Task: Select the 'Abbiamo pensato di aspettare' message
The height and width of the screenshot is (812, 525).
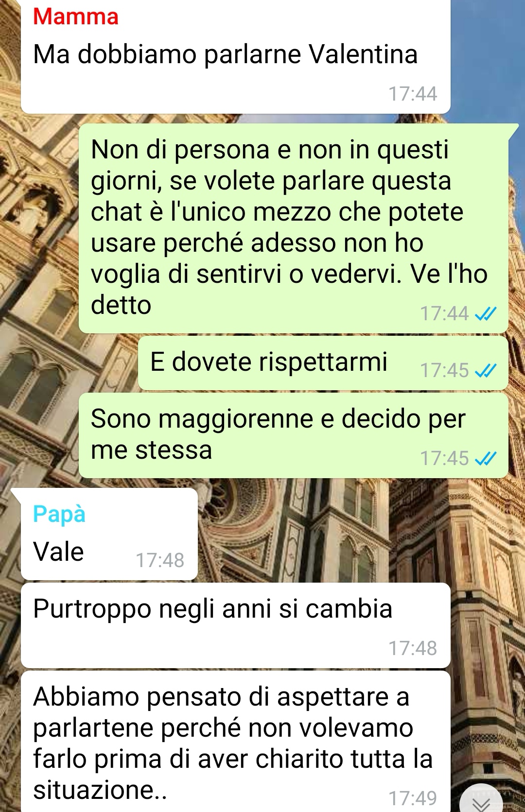Action: tap(235, 741)
